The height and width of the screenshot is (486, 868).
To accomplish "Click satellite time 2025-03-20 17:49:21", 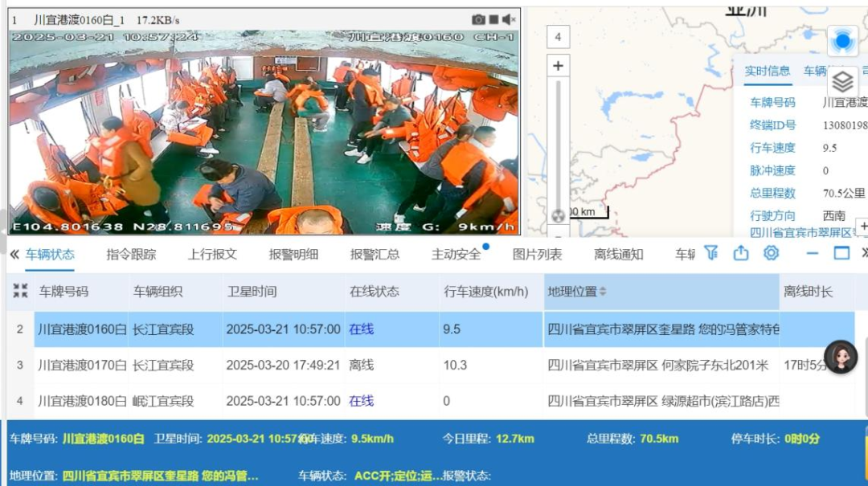I will click(x=283, y=366).
